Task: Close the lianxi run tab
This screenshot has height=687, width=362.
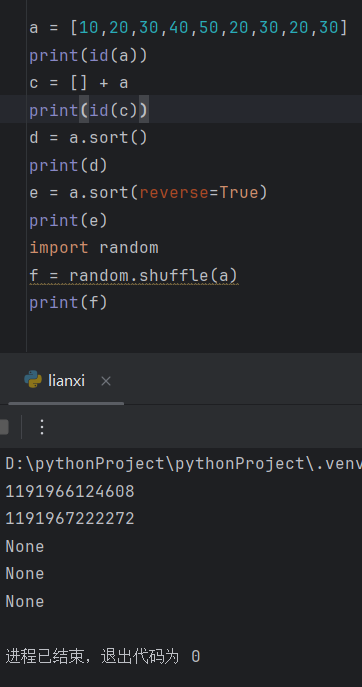Action: point(106,382)
